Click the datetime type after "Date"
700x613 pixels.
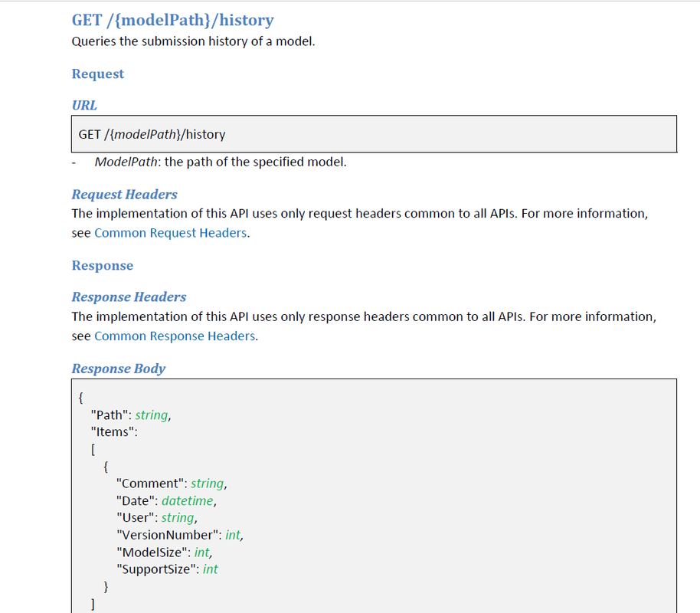click(x=188, y=501)
